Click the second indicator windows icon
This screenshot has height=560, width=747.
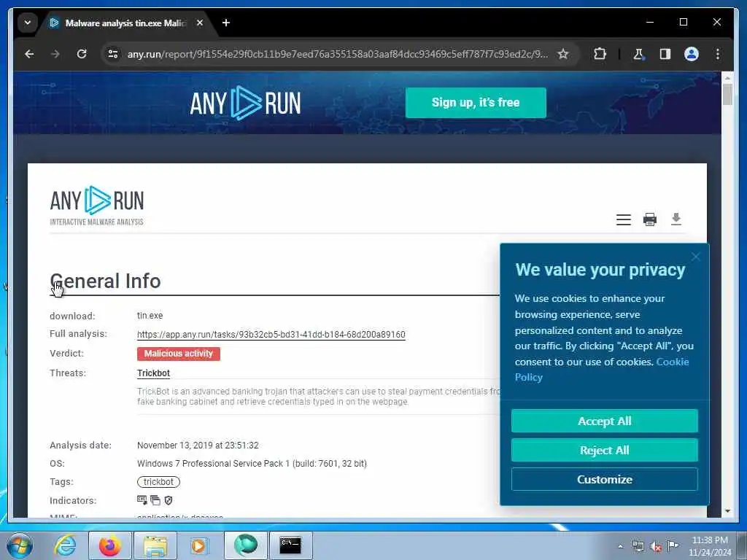click(x=155, y=500)
